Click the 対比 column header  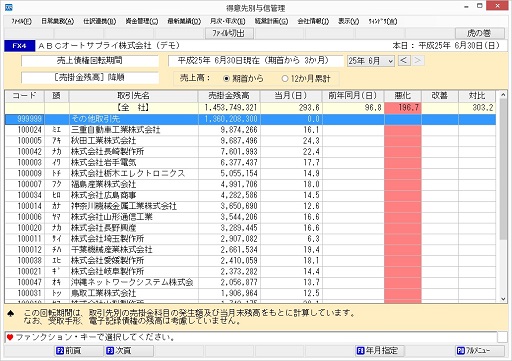point(477,96)
